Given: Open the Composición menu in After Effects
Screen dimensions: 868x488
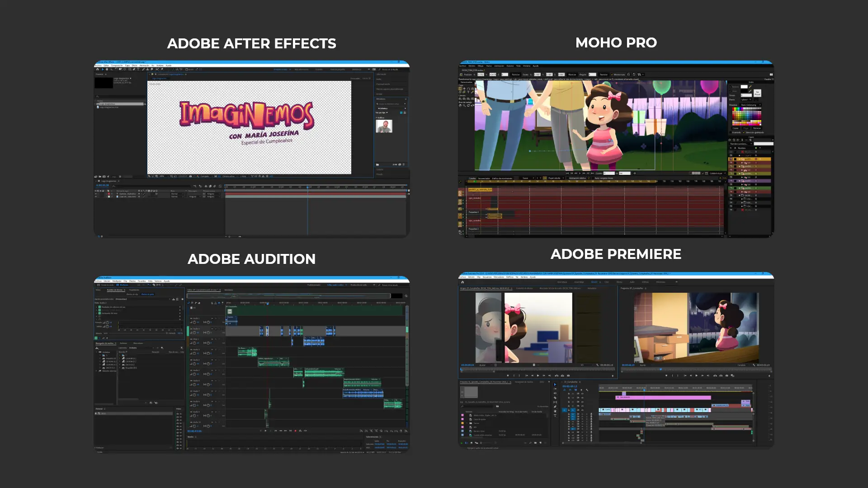Looking at the screenshot, I should (117, 66).
